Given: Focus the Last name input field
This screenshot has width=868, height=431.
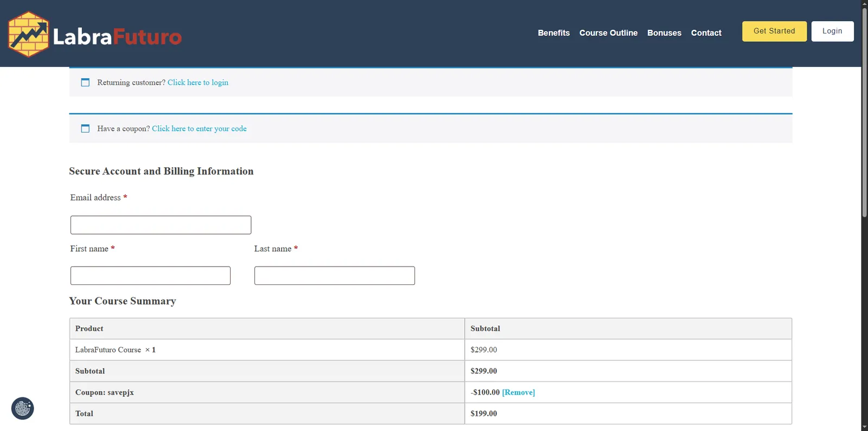Looking at the screenshot, I should tap(334, 276).
